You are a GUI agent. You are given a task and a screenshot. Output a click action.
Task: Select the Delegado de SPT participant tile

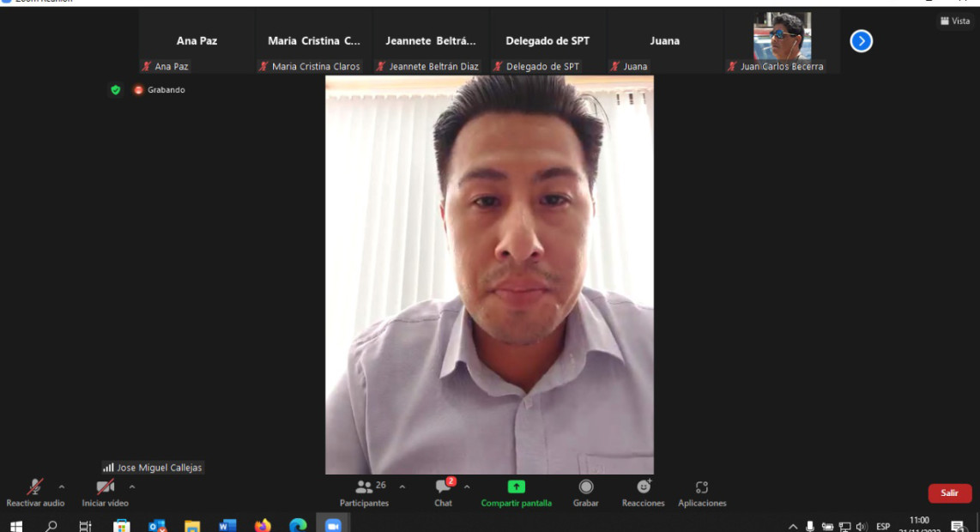[547, 41]
